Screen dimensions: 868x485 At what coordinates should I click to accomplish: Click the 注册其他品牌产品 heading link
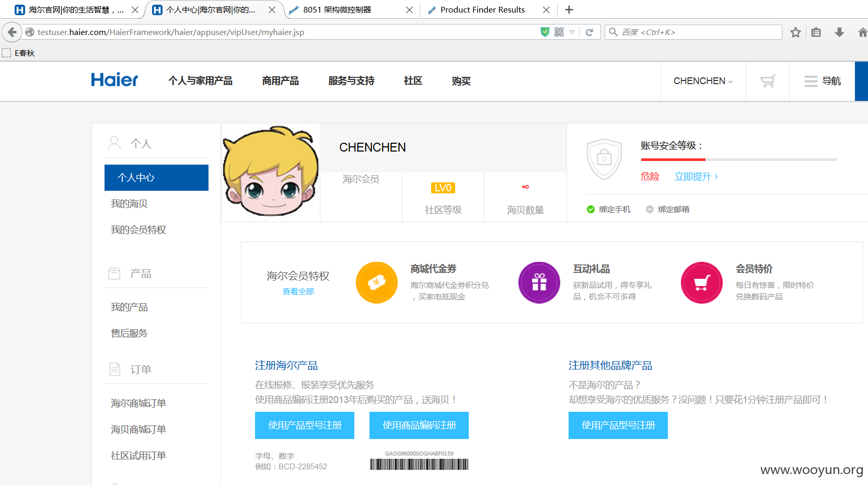(610, 365)
